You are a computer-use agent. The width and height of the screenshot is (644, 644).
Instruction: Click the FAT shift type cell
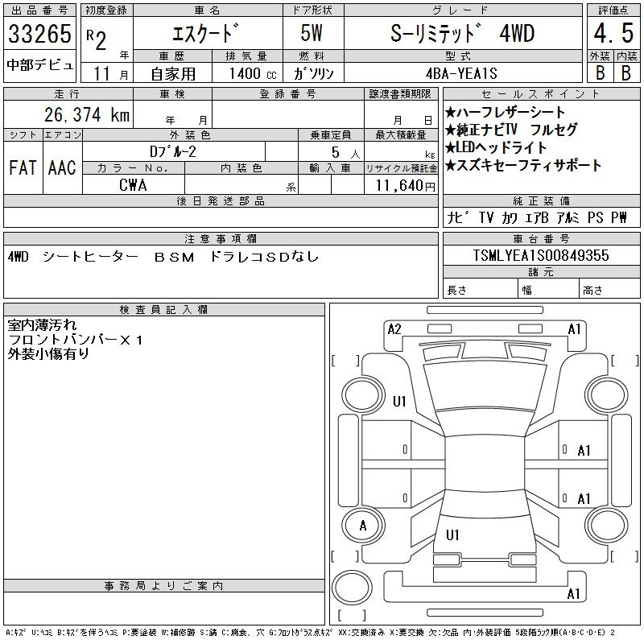pos(23,167)
